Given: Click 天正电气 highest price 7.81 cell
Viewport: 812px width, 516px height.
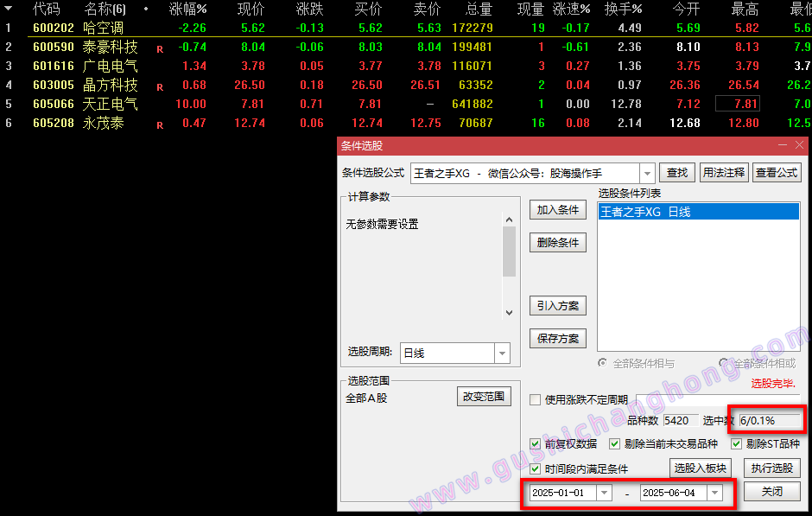Looking at the screenshot, I should pyautogui.click(x=738, y=104).
